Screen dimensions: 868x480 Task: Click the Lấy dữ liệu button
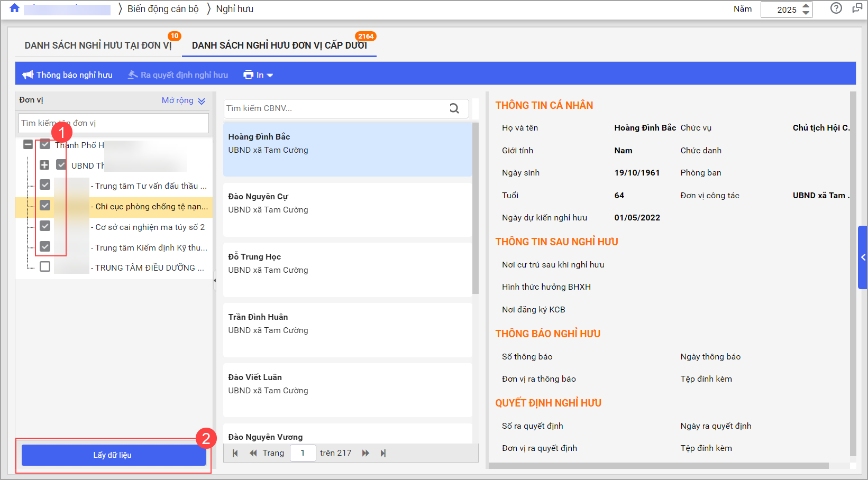[113, 455]
